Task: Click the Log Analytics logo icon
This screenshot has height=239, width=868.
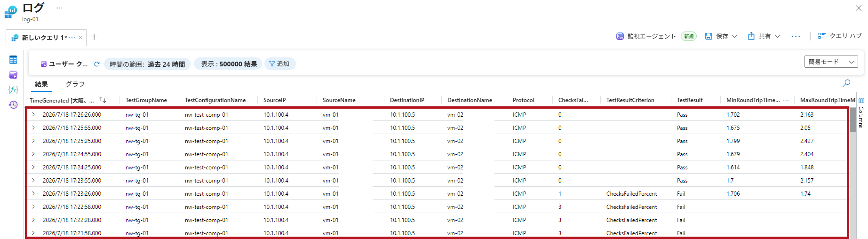Action: [10, 12]
